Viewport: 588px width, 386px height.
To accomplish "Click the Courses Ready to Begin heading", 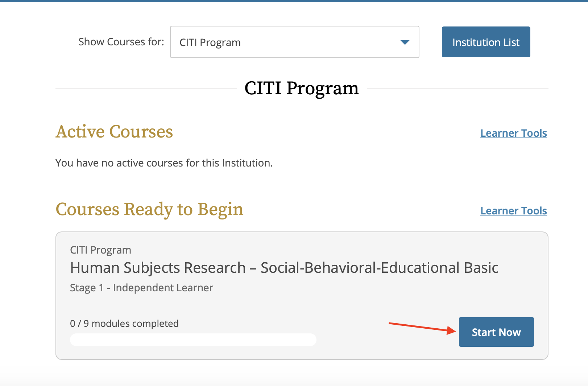I will (149, 209).
